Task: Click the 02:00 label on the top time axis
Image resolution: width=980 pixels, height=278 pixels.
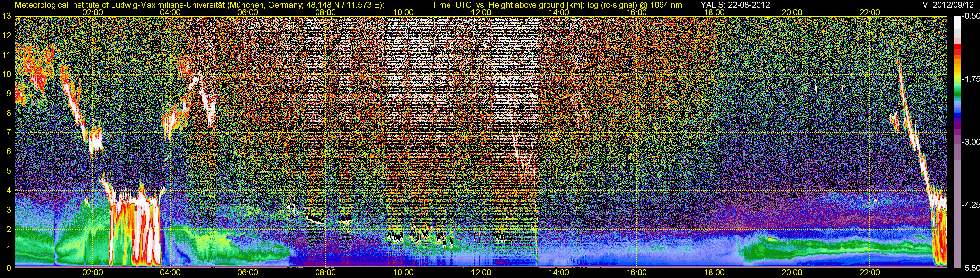Action: click(92, 12)
